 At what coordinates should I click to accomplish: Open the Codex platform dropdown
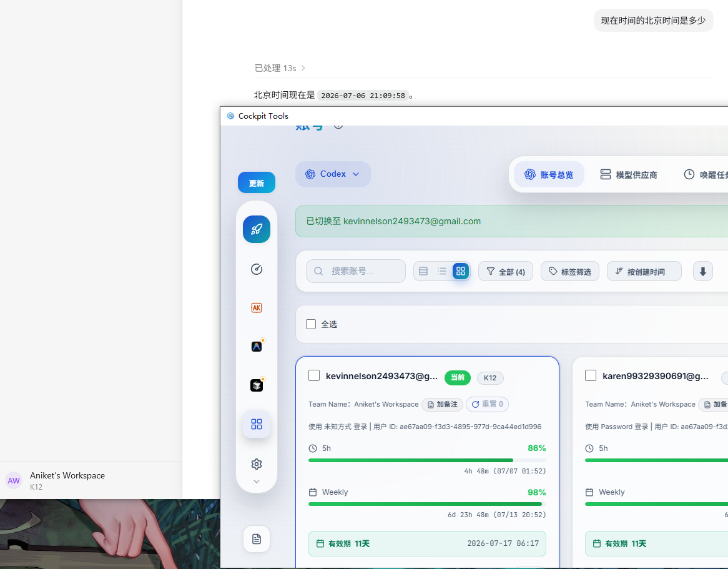point(333,174)
